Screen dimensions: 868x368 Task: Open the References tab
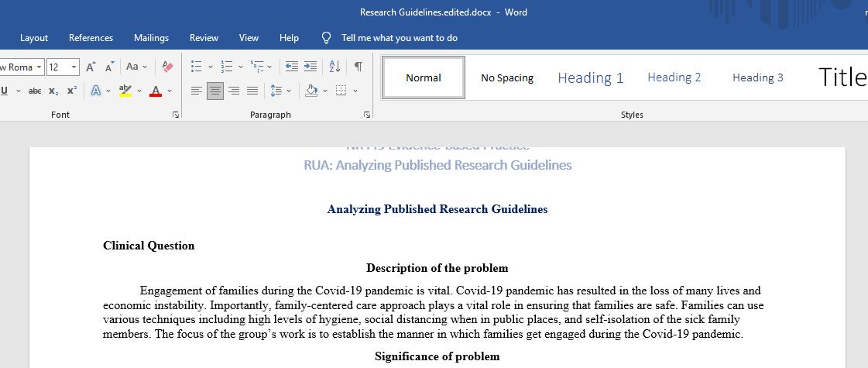pyautogui.click(x=91, y=38)
